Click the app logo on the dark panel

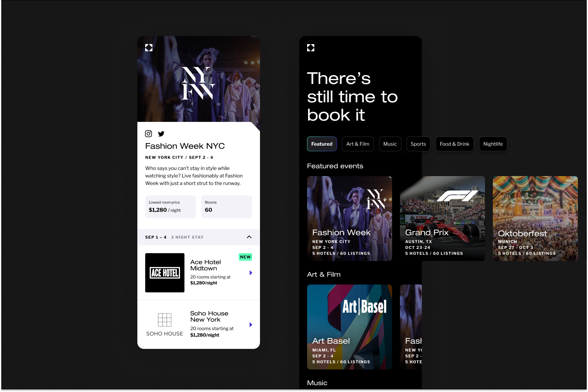click(310, 48)
